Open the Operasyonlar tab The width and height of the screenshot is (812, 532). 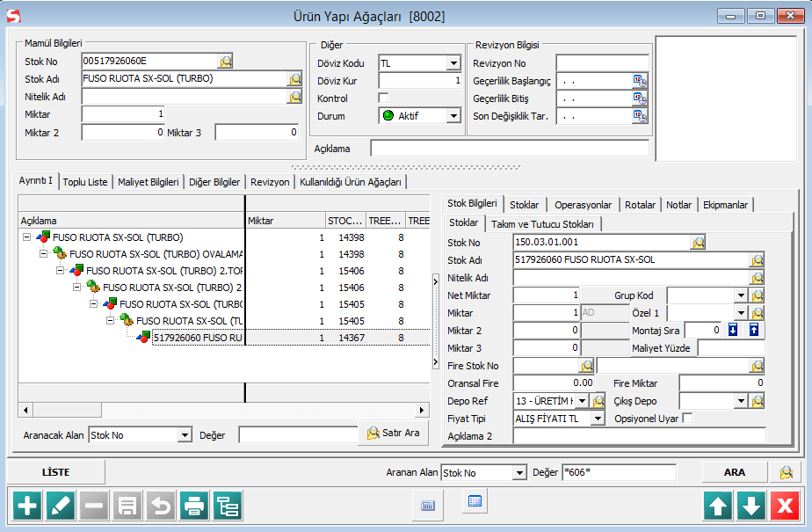pos(583,205)
